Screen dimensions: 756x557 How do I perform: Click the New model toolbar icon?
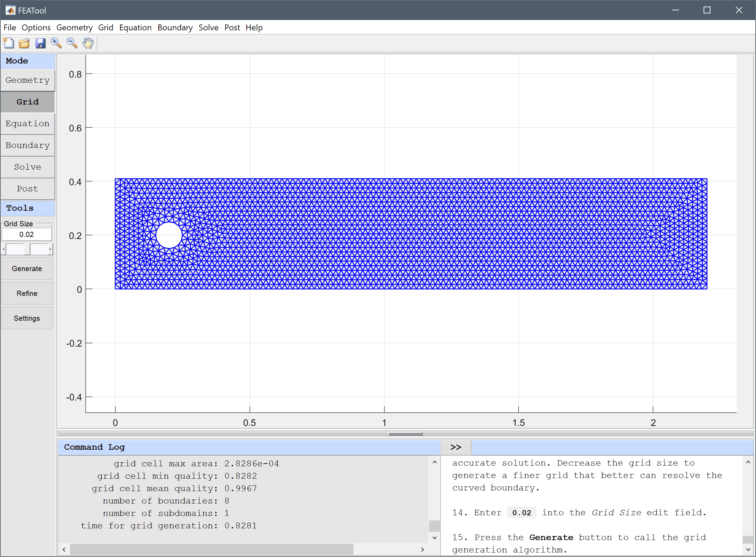(9, 43)
